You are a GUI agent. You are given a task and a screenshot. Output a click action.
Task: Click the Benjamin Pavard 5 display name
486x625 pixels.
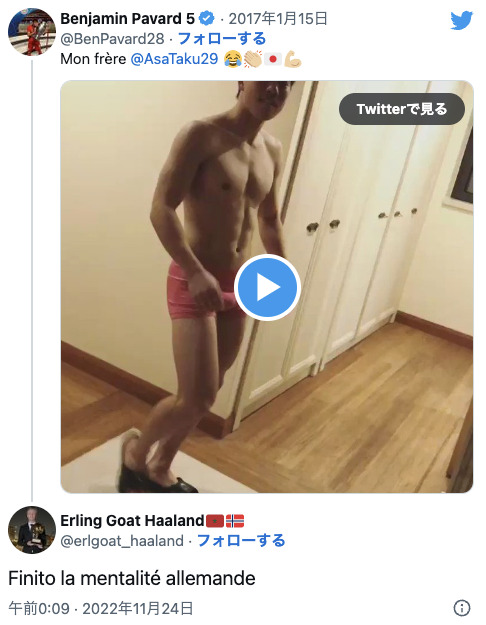click(128, 18)
